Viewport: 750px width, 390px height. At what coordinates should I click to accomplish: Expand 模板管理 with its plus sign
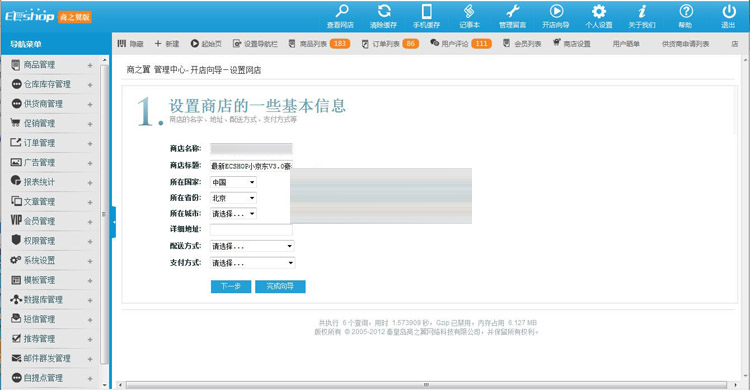pos(90,280)
